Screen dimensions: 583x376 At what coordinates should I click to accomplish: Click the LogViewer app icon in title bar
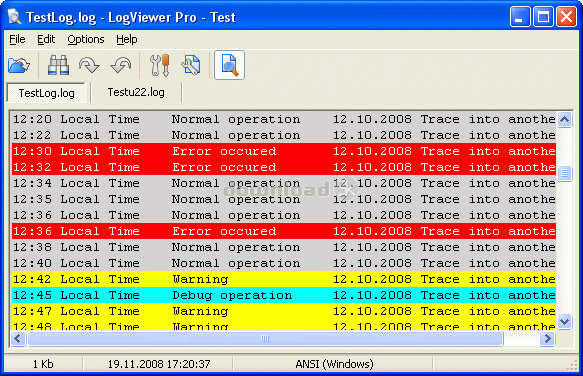[x=14, y=17]
